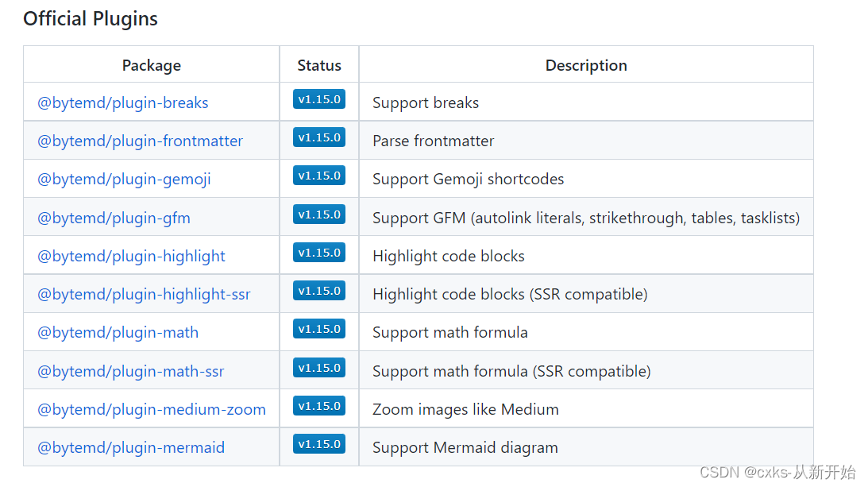Open the @bytemd/plugin-highlight-ssr link

[x=144, y=294]
